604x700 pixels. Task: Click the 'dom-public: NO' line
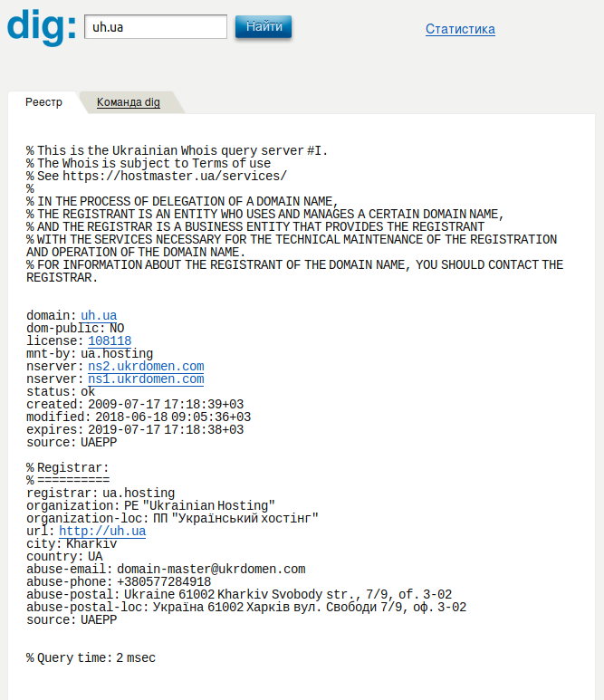(x=75, y=329)
